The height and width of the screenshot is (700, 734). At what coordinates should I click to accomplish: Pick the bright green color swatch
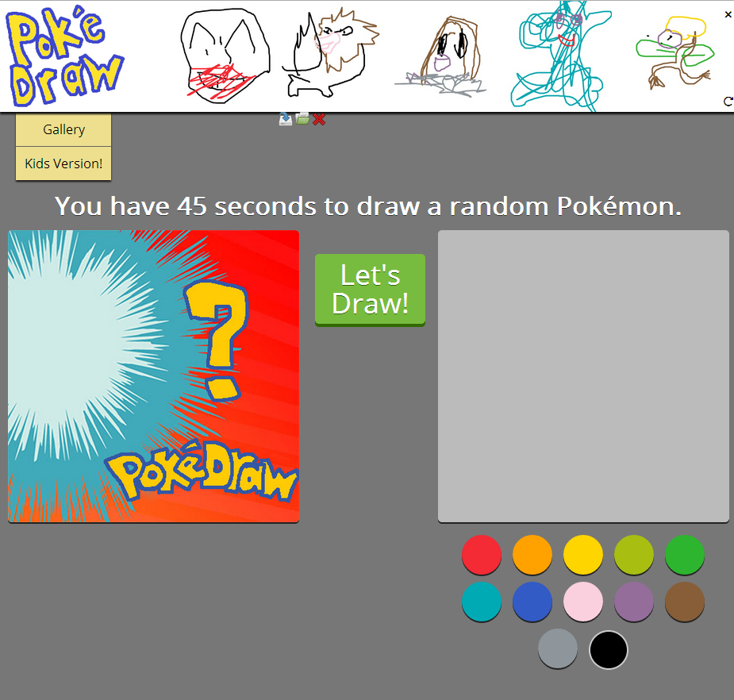point(685,555)
